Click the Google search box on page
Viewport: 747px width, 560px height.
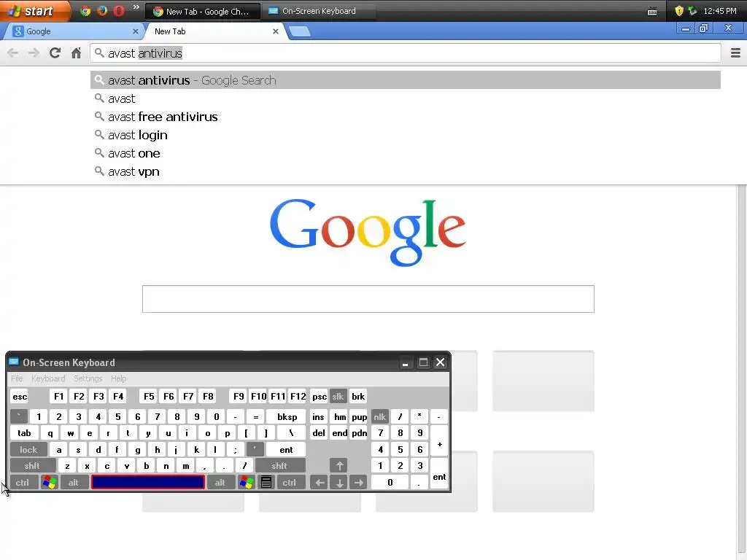pyautogui.click(x=368, y=299)
